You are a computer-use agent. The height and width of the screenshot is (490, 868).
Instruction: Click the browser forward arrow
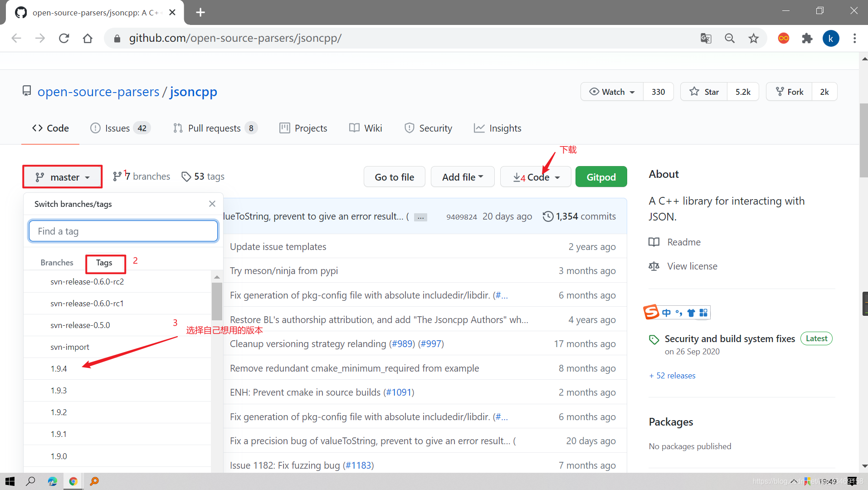(40, 38)
